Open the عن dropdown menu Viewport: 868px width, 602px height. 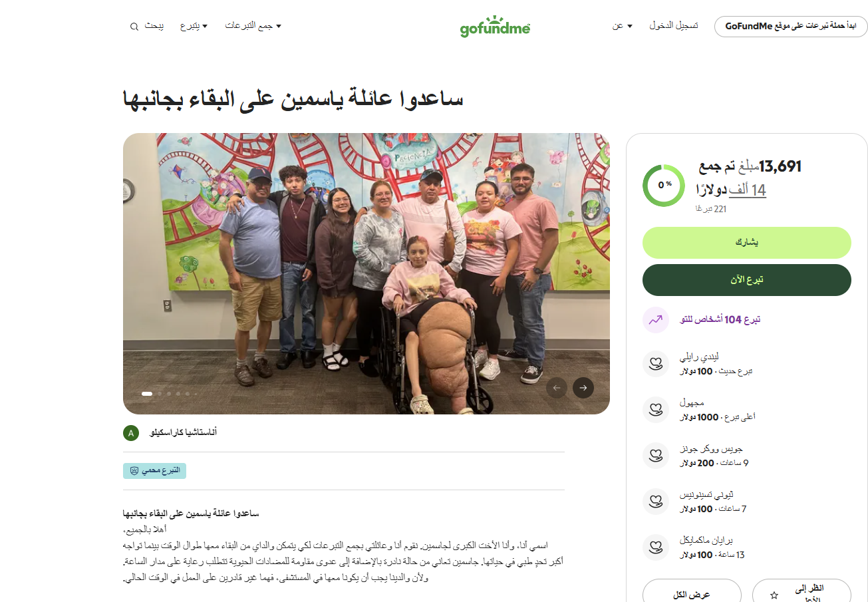(x=623, y=26)
